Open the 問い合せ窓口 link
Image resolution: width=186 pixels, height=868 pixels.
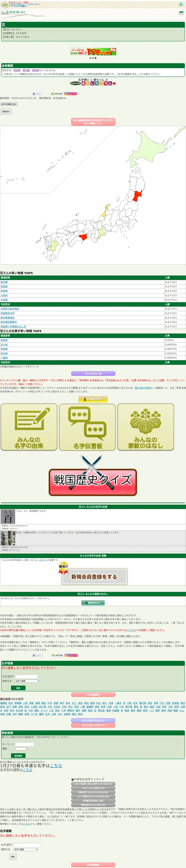pos(143,388)
